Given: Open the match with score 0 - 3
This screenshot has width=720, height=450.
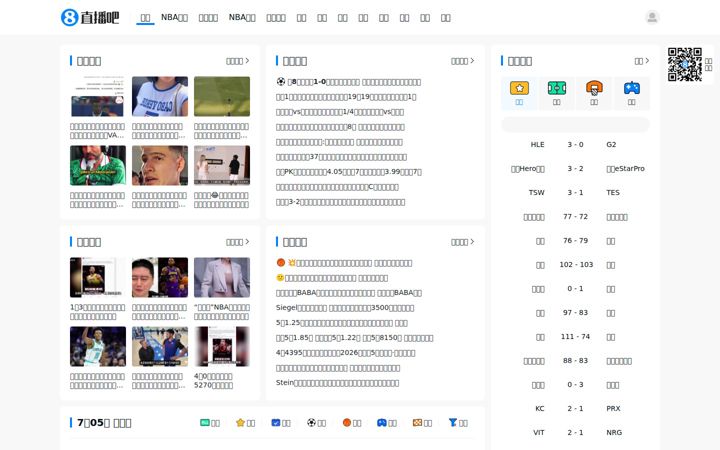Looking at the screenshot, I should coord(575,385).
